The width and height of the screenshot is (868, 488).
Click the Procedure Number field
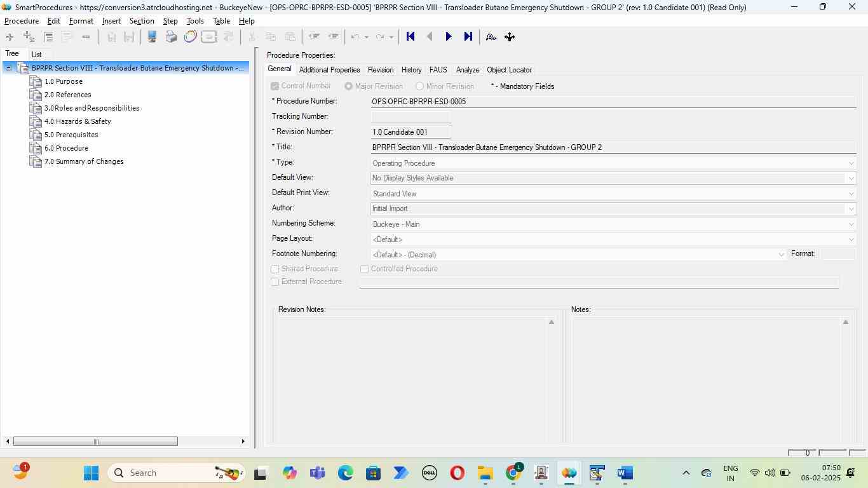pos(614,102)
